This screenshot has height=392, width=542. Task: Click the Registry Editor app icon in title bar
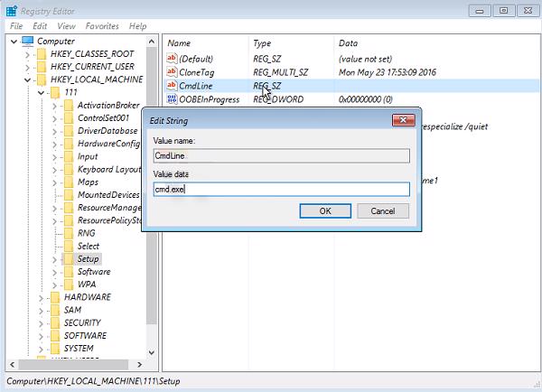[11, 11]
